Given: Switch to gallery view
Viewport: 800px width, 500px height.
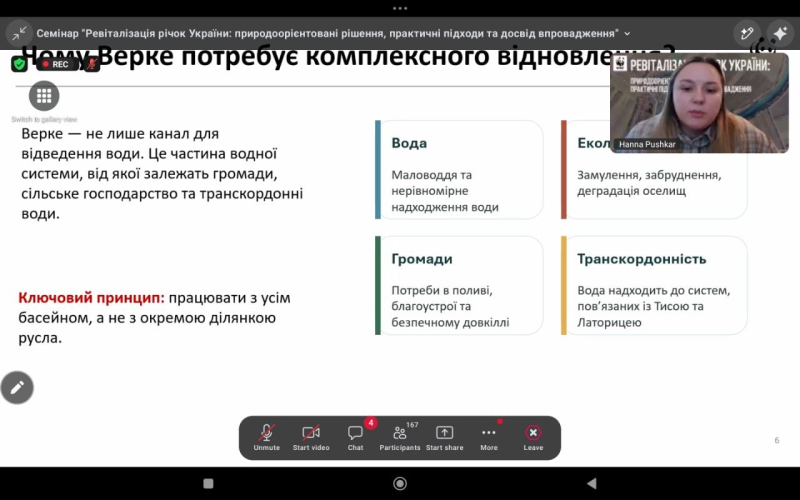Looking at the screenshot, I should (x=44, y=95).
